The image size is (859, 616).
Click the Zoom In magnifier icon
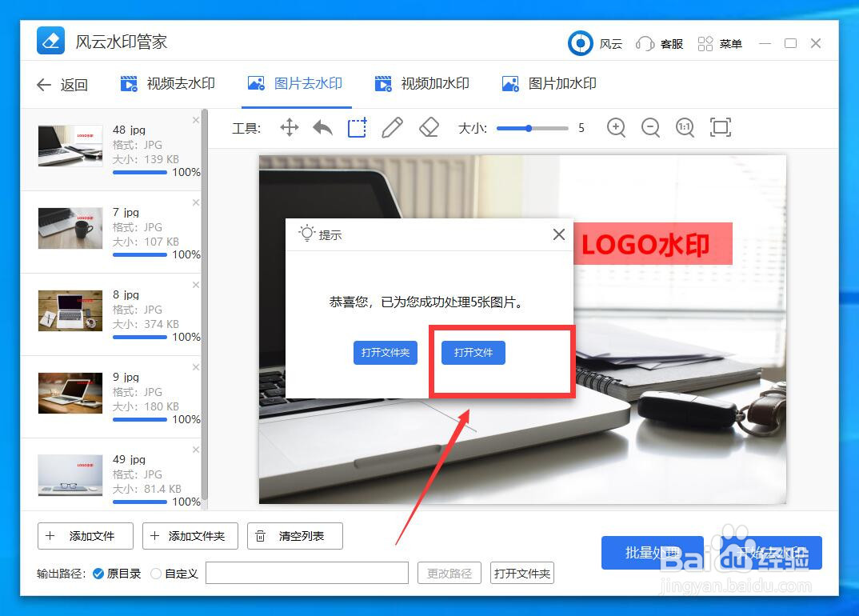click(616, 127)
